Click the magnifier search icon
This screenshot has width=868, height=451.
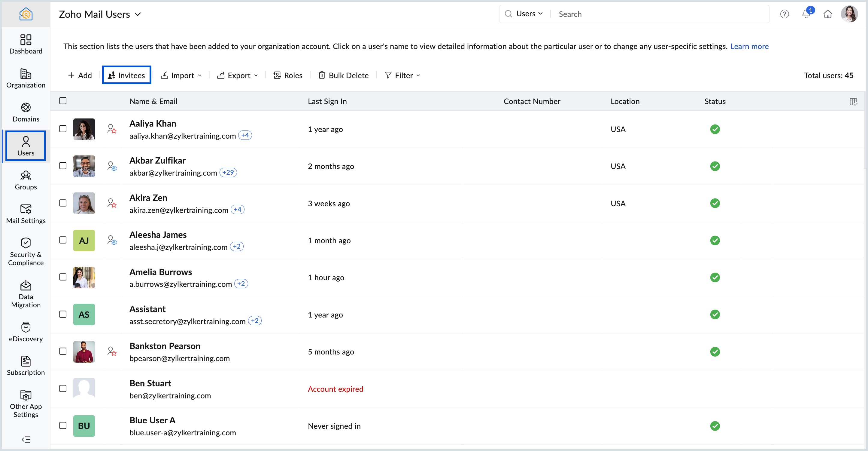(508, 14)
